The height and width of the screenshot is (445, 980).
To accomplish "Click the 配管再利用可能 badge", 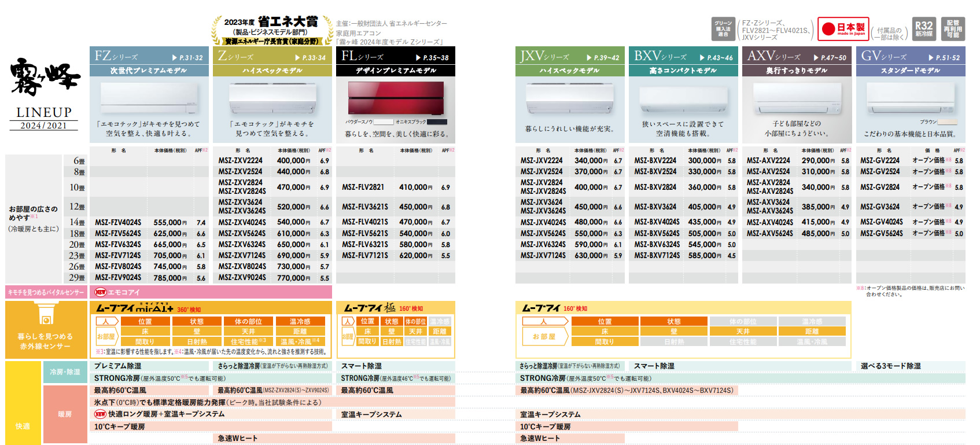I will 953,28.
